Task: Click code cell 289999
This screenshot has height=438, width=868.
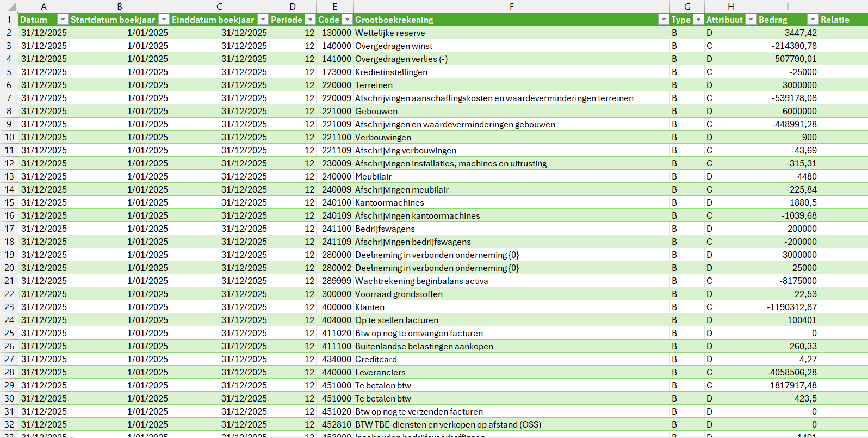Action: (x=334, y=281)
